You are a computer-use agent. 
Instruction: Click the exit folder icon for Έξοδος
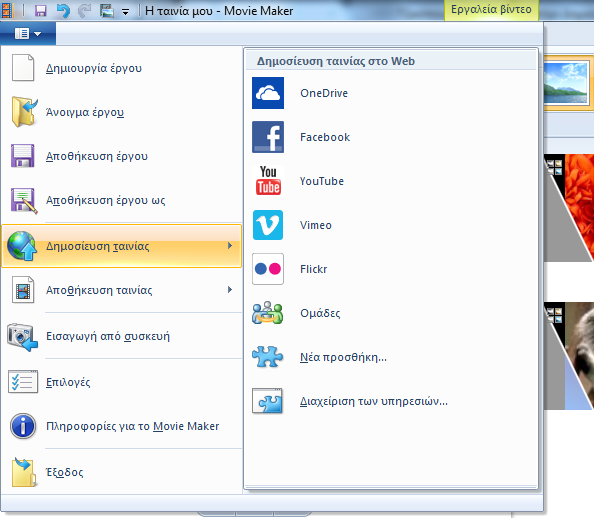pos(24,472)
